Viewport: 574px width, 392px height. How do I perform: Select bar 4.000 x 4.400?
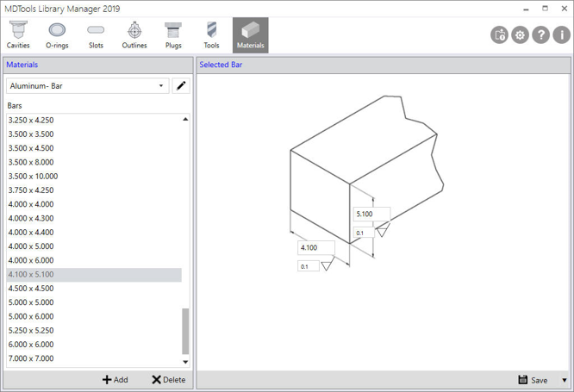tap(94, 233)
